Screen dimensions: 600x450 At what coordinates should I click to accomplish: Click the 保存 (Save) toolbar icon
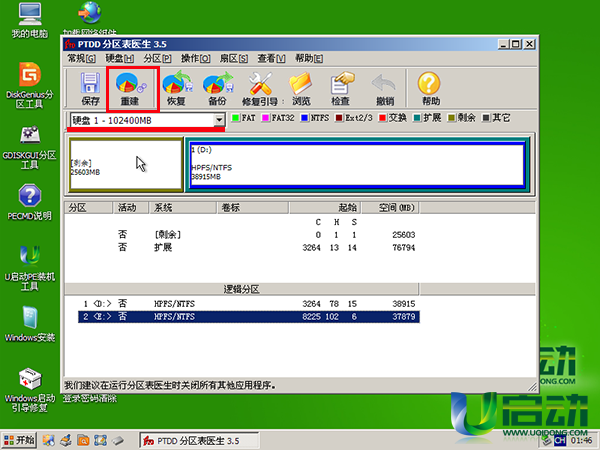pyautogui.click(x=90, y=88)
